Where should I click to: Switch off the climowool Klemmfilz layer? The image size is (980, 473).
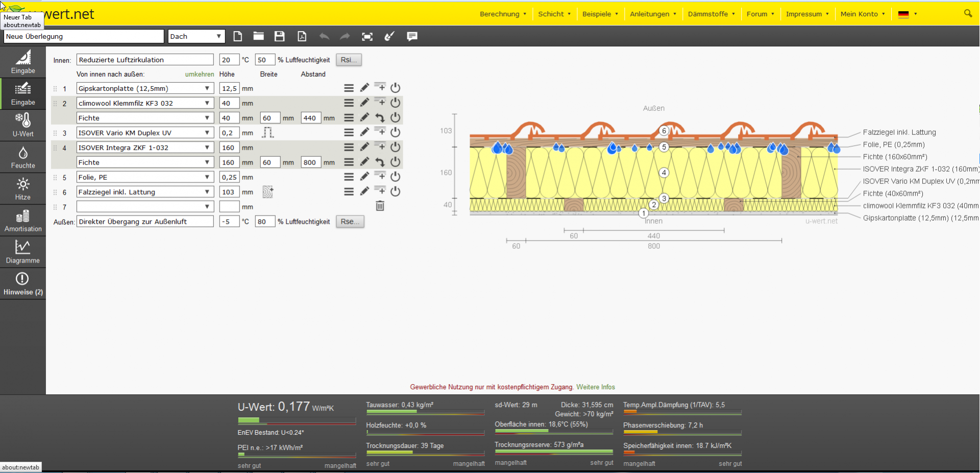coord(395,103)
